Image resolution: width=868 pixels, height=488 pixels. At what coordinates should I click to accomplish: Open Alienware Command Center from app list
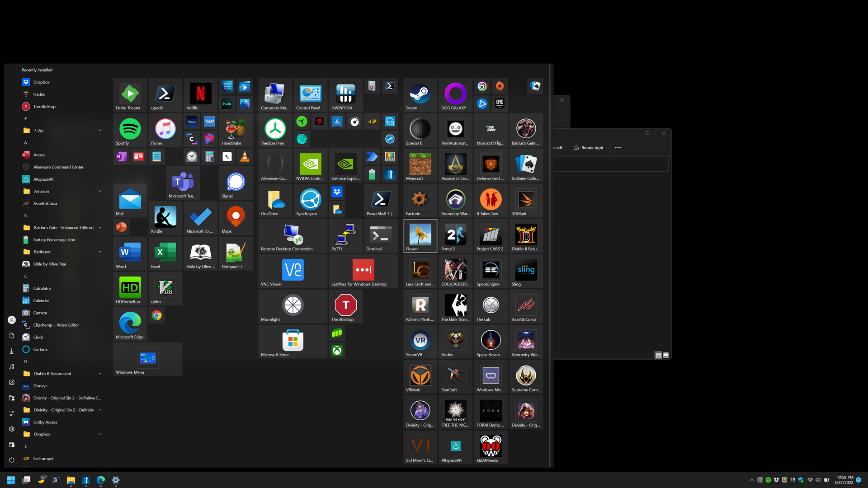coord(62,167)
